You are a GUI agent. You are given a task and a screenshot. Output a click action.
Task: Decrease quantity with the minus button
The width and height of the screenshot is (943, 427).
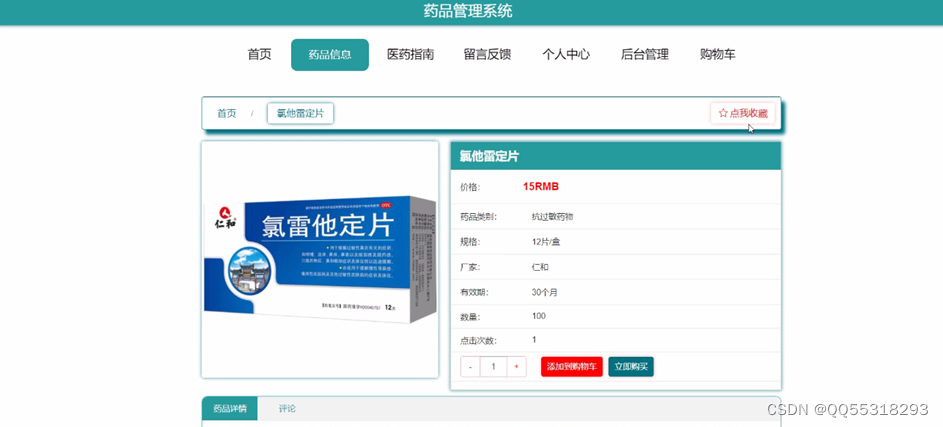(x=470, y=366)
